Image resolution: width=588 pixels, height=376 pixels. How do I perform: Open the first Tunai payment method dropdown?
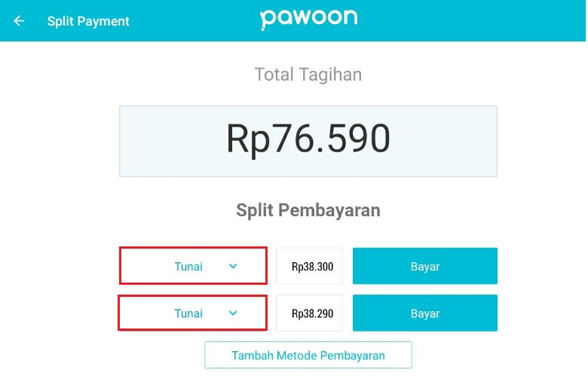[x=193, y=266]
